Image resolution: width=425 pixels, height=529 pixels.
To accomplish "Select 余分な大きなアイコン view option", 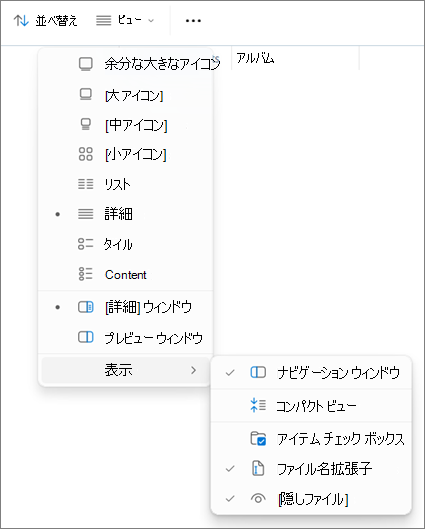I will (x=125, y=64).
